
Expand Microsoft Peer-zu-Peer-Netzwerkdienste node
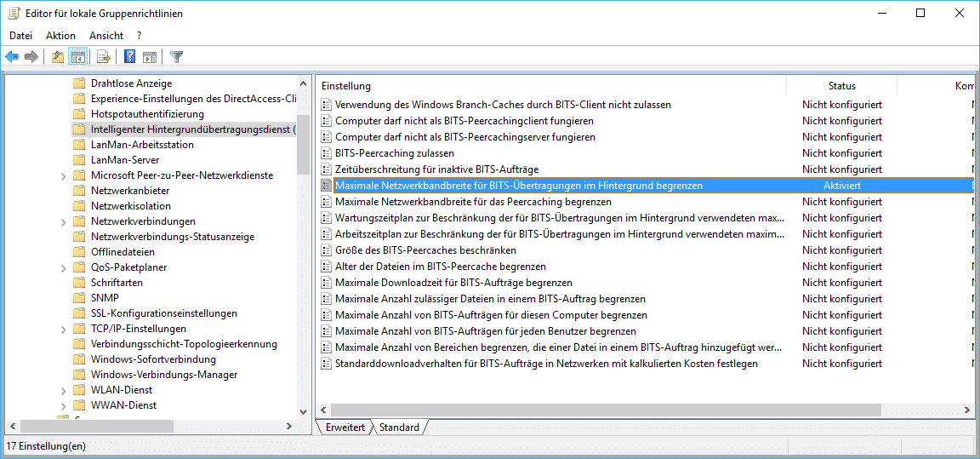64,176
